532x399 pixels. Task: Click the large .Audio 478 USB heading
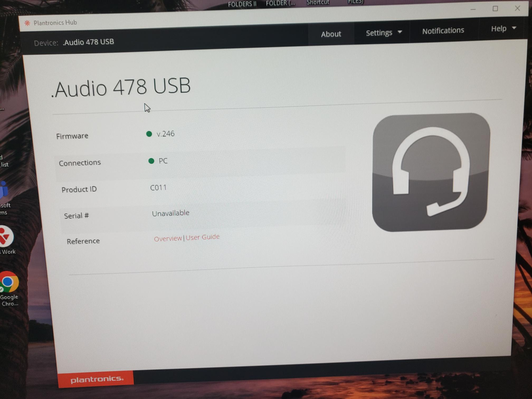tap(121, 87)
